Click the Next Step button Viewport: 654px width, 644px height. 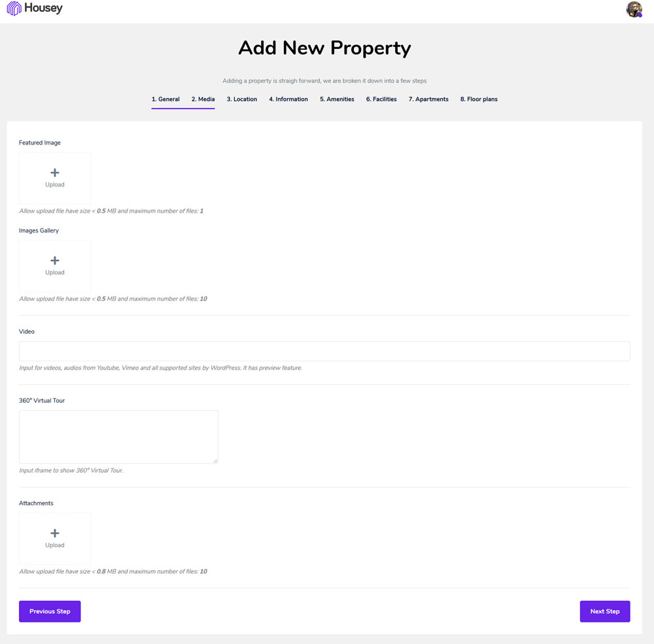[x=605, y=611]
